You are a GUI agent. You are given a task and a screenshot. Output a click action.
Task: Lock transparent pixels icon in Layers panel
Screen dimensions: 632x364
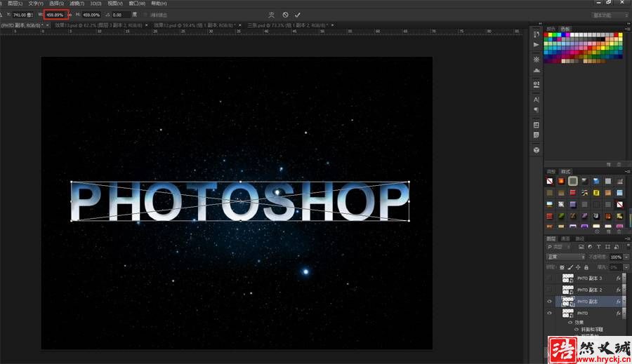click(562, 267)
